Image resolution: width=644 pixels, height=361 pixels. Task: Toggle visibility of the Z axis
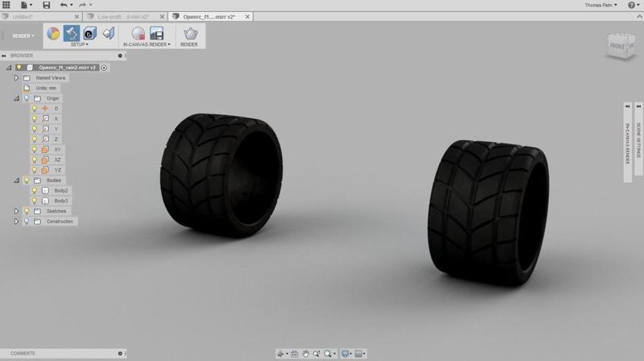(35, 139)
